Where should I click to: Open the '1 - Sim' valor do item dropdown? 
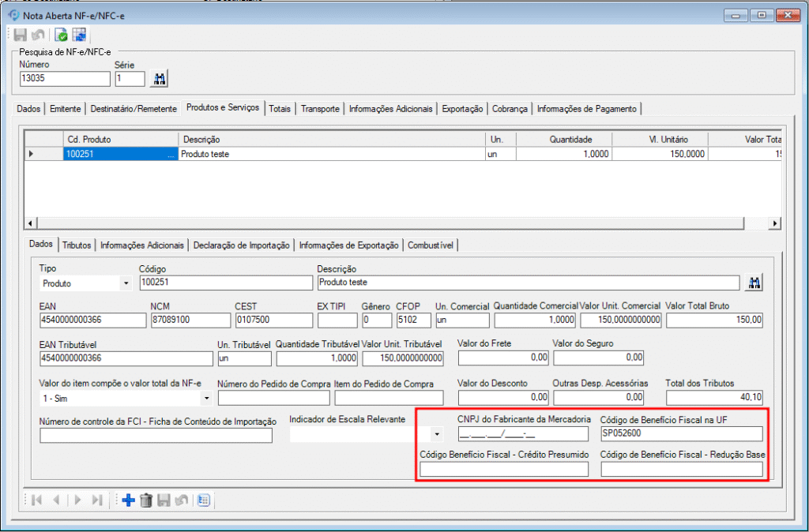pos(205,399)
